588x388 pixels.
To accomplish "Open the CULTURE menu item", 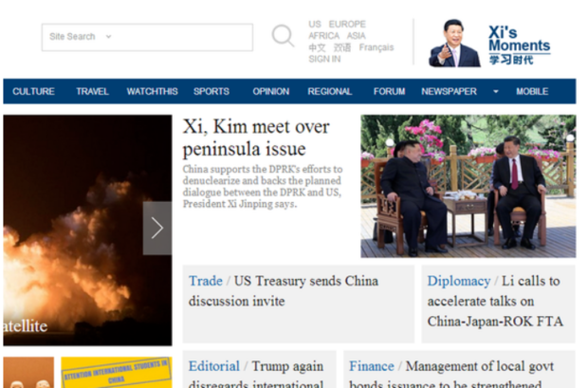I will (33, 92).
